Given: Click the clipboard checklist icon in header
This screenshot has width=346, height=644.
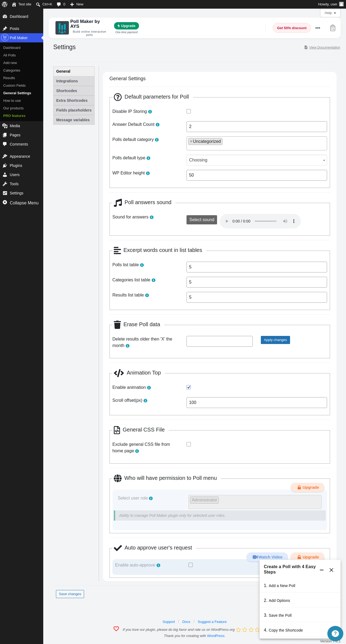Looking at the screenshot, I should (333, 28).
